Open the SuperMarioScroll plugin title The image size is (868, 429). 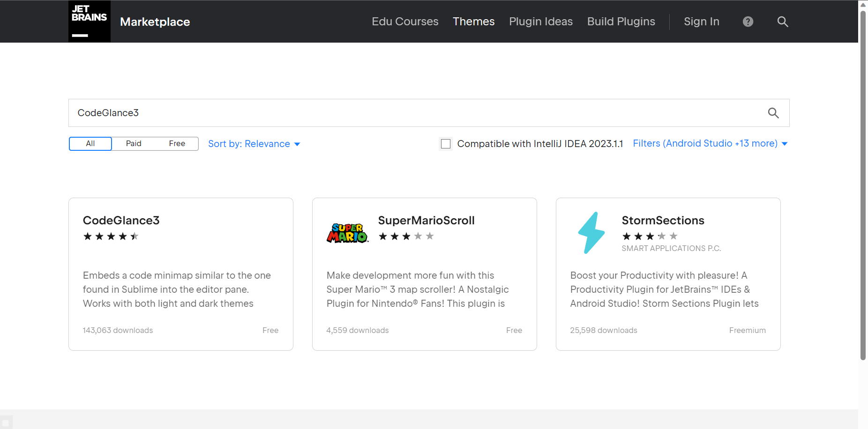click(x=427, y=220)
